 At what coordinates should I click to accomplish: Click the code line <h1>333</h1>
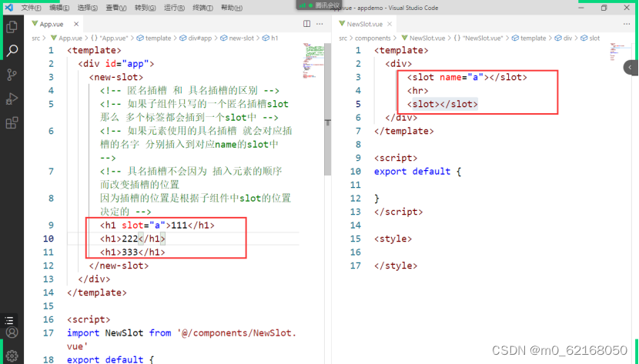click(x=132, y=252)
